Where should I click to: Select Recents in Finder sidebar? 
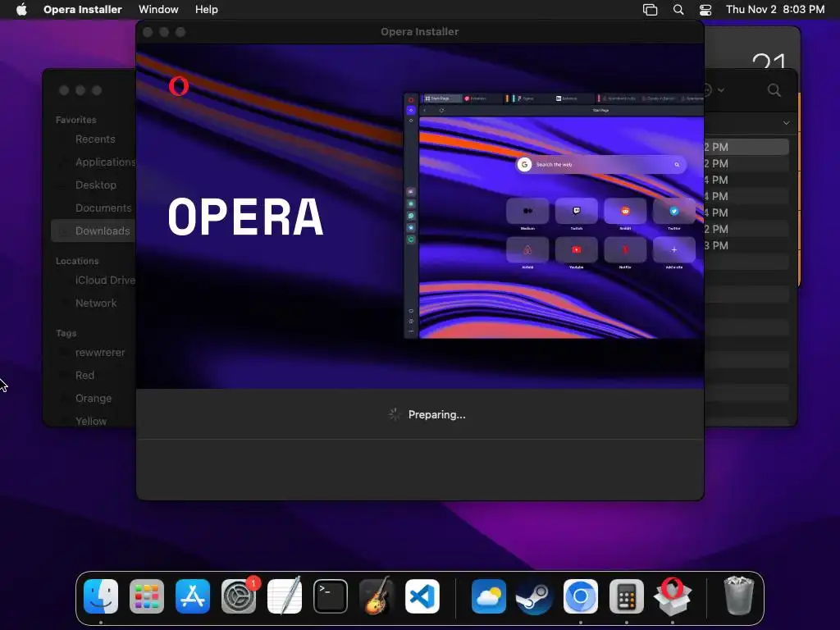click(x=95, y=139)
